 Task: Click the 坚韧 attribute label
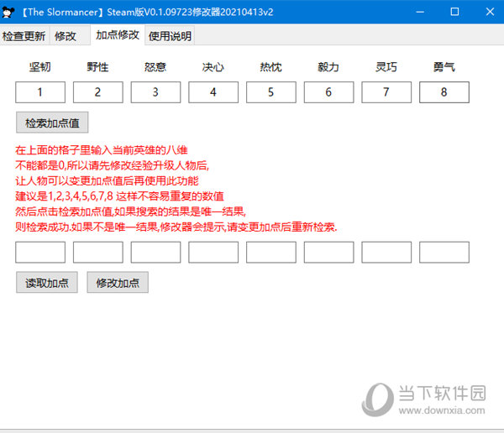click(x=40, y=67)
